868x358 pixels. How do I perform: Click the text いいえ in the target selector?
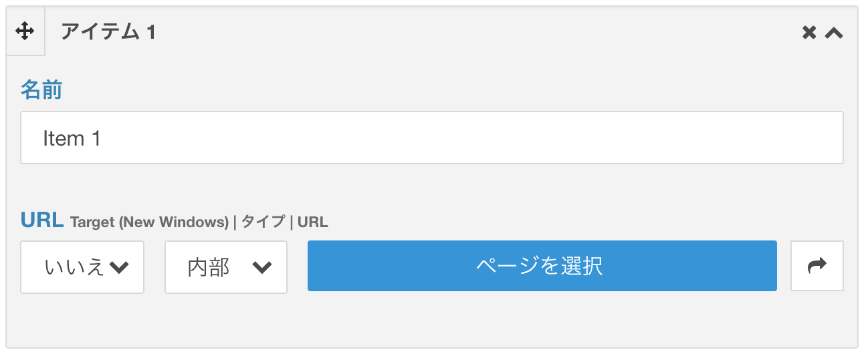tap(74, 267)
